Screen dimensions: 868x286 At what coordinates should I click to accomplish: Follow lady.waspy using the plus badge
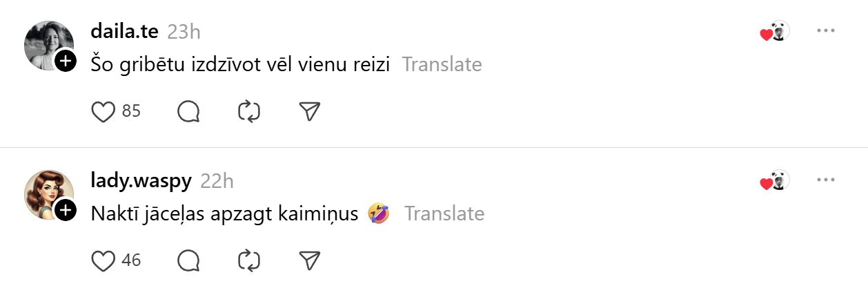(x=66, y=210)
